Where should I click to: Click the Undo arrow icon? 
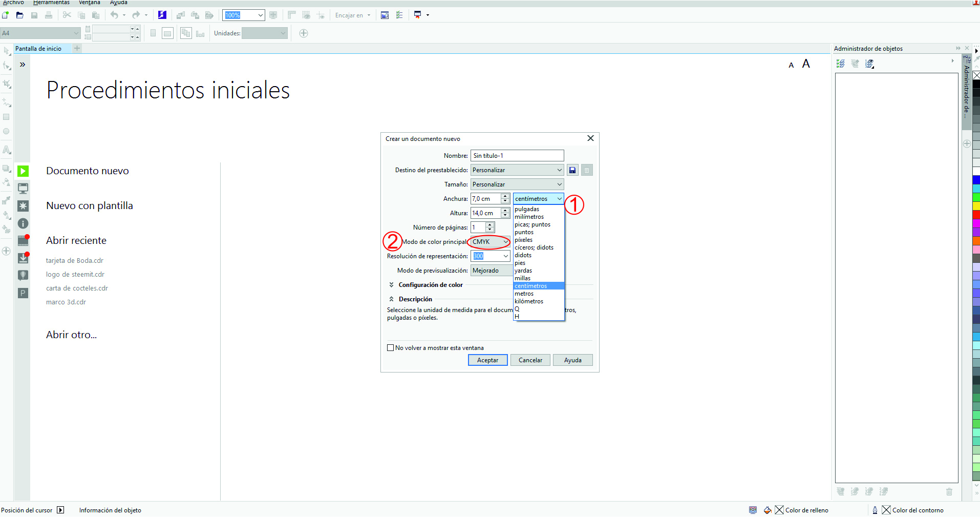114,15
